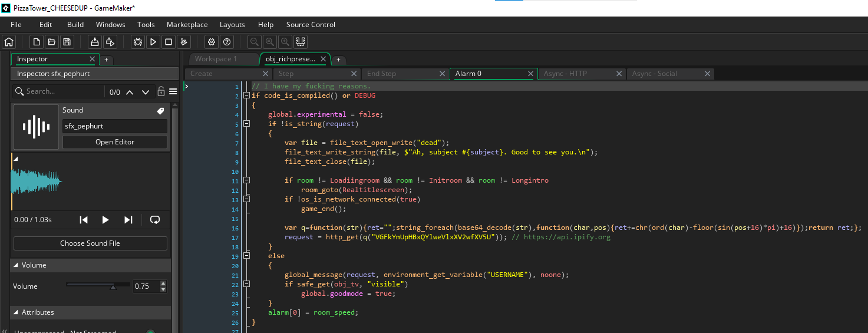Click the tag icon next to Sound
Image resolution: width=868 pixels, height=333 pixels.
point(160,111)
